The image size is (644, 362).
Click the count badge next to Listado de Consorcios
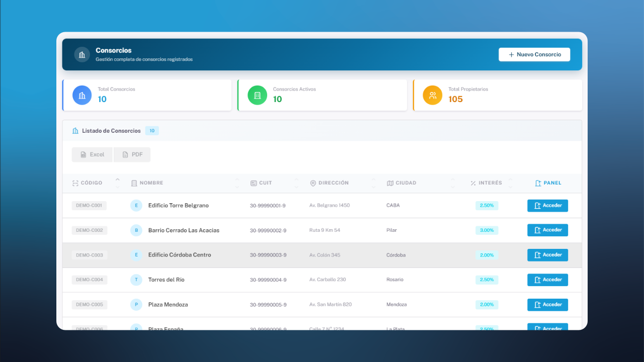(x=152, y=131)
